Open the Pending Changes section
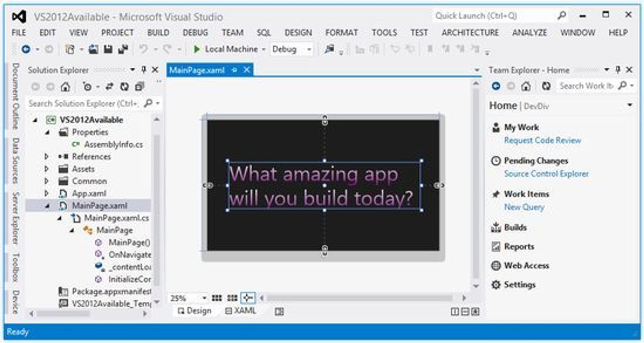 click(536, 161)
